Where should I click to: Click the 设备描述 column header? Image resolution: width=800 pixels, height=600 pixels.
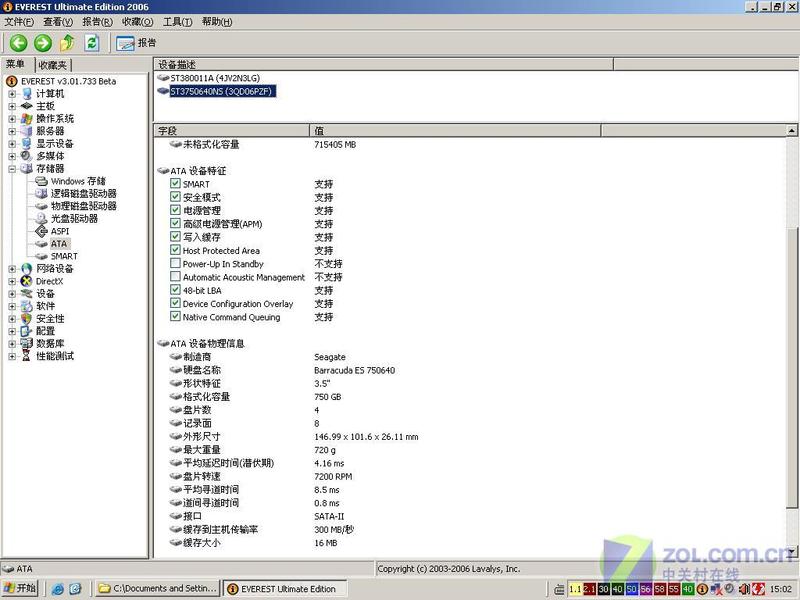pos(383,64)
